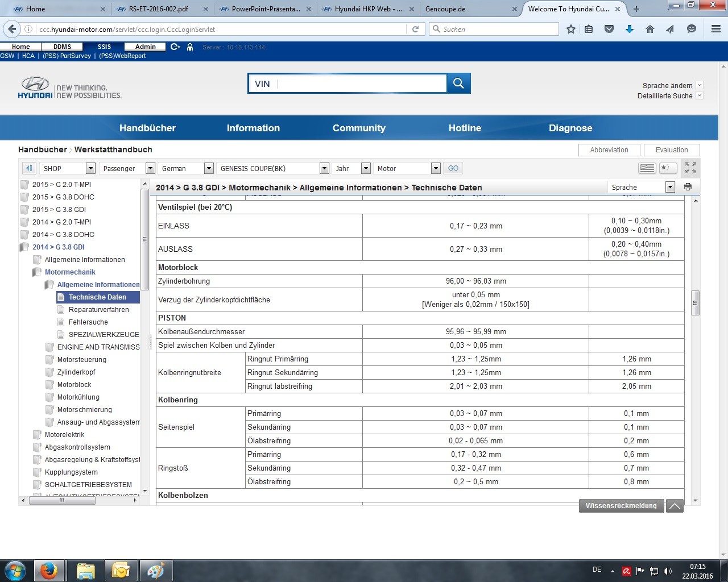Open the Diagnose menu
The height and width of the screenshot is (582, 728).
tap(570, 128)
